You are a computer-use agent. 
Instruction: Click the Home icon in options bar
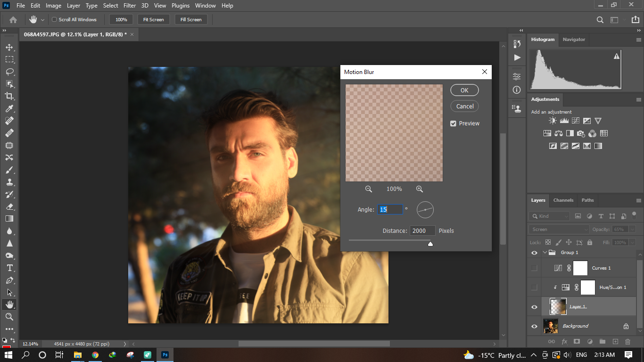pos(13,20)
